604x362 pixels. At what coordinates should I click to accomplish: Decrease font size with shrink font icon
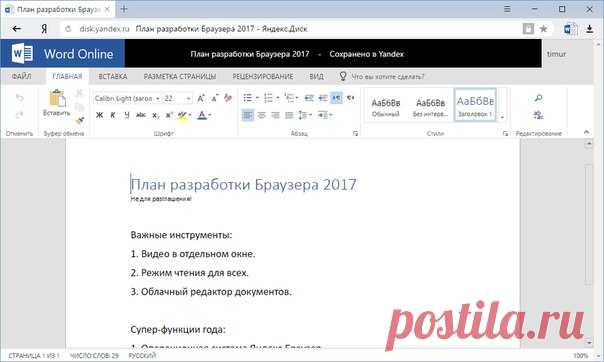[214, 99]
